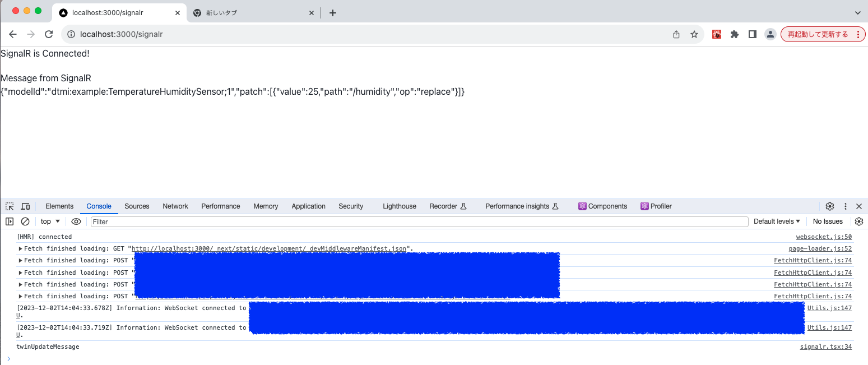Open the Security tab
This screenshot has height=365, width=868.
point(351,206)
